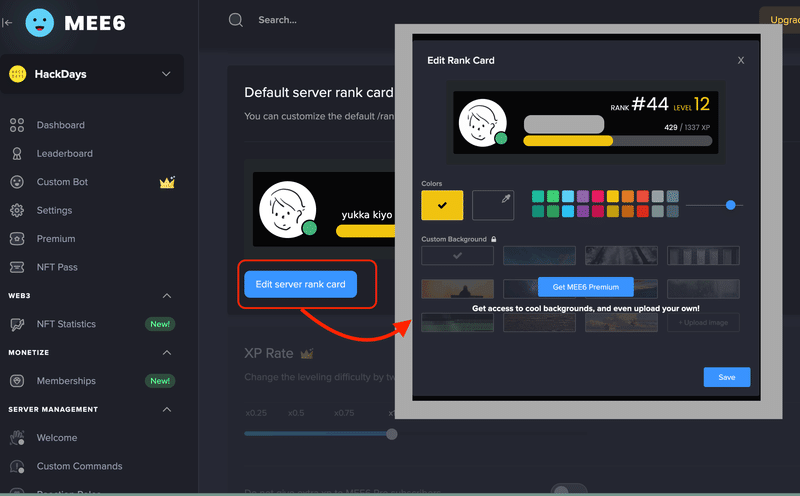Pick the light blue swatch in top row
The height and width of the screenshot is (496, 800).
point(568,196)
